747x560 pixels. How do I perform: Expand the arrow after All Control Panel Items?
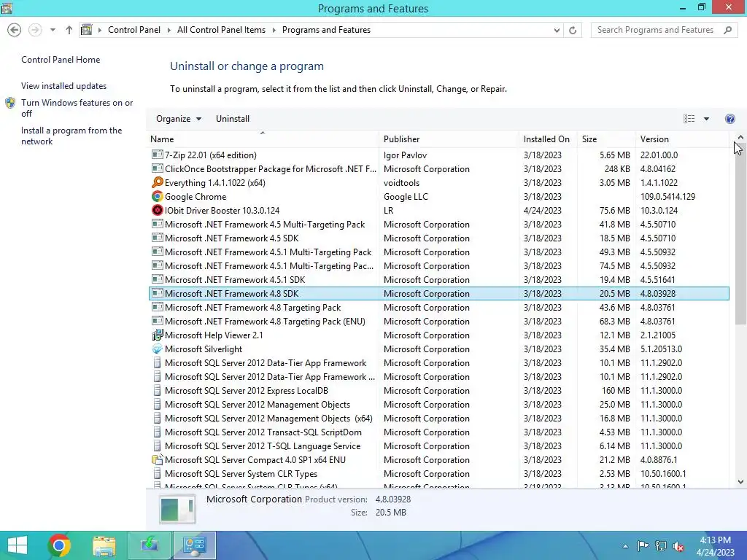tap(274, 30)
